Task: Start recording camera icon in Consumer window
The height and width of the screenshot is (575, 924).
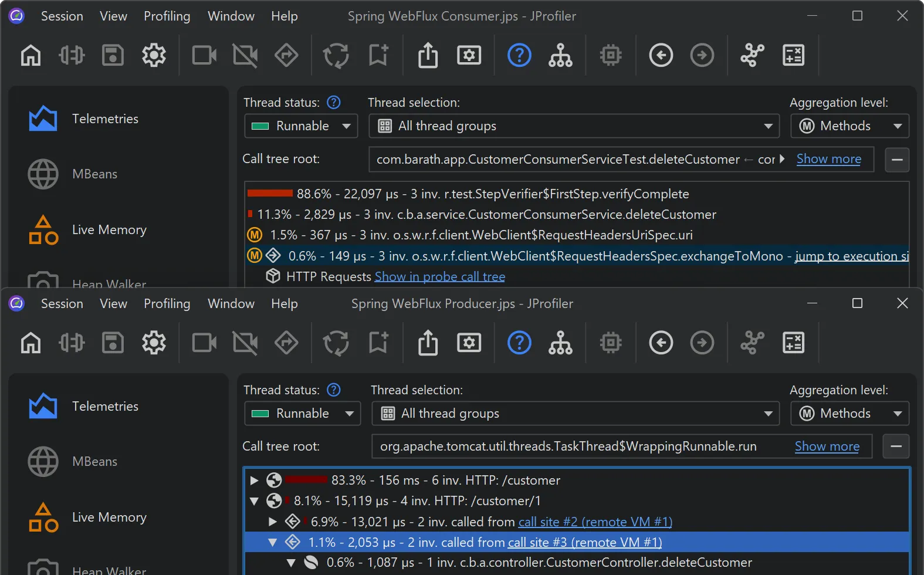Action: coord(205,56)
